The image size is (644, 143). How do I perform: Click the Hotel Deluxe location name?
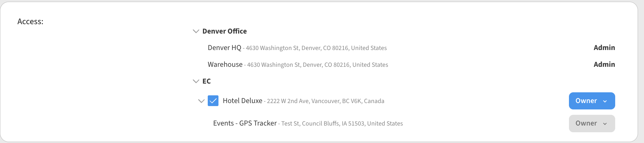click(x=242, y=101)
